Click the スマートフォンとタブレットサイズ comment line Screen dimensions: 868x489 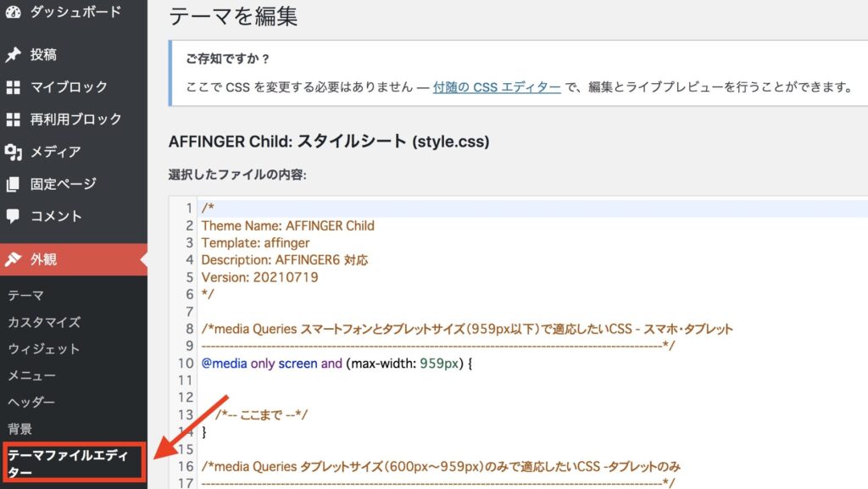[467, 329]
